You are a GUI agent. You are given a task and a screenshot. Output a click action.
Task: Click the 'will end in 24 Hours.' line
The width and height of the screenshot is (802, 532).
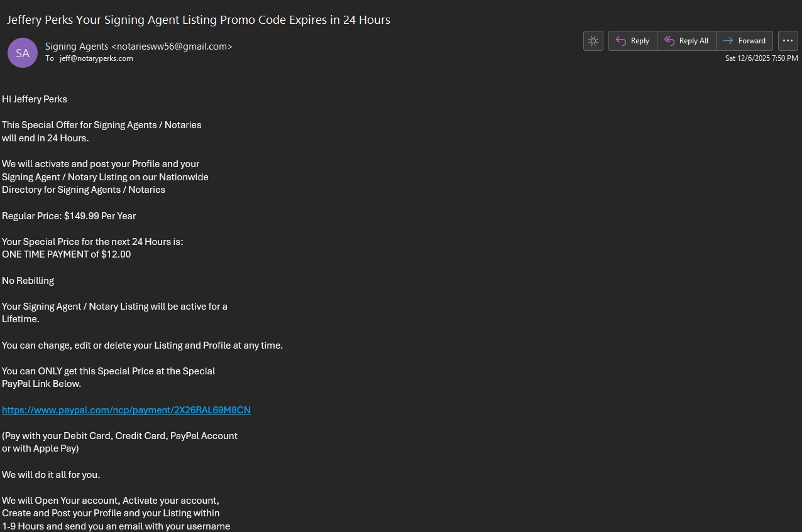pyautogui.click(x=45, y=138)
